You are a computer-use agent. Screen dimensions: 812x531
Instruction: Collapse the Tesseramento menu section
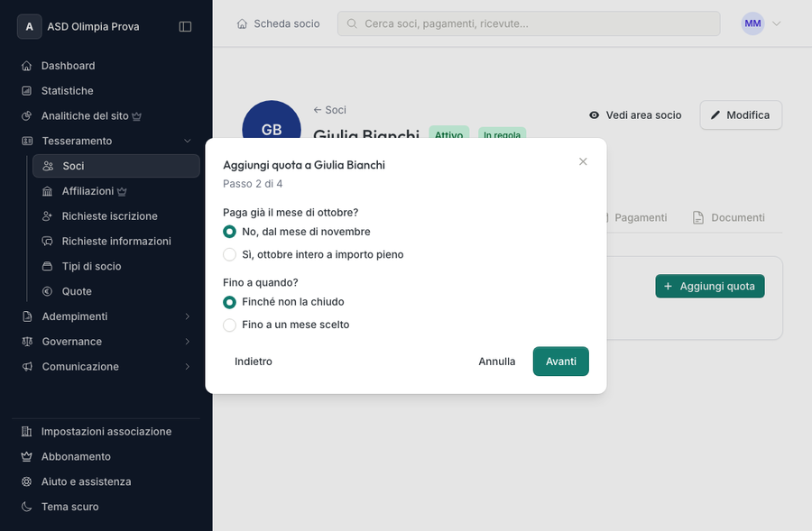point(106,141)
